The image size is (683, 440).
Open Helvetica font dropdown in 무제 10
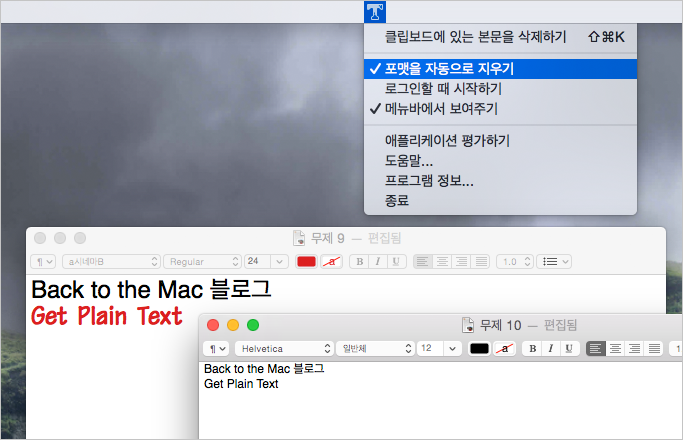284,349
